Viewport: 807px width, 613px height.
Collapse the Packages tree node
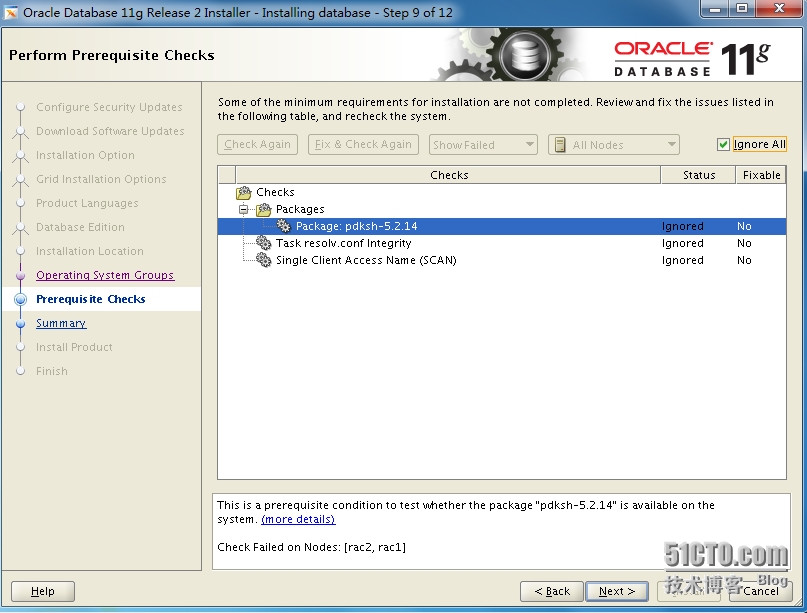coord(243,209)
